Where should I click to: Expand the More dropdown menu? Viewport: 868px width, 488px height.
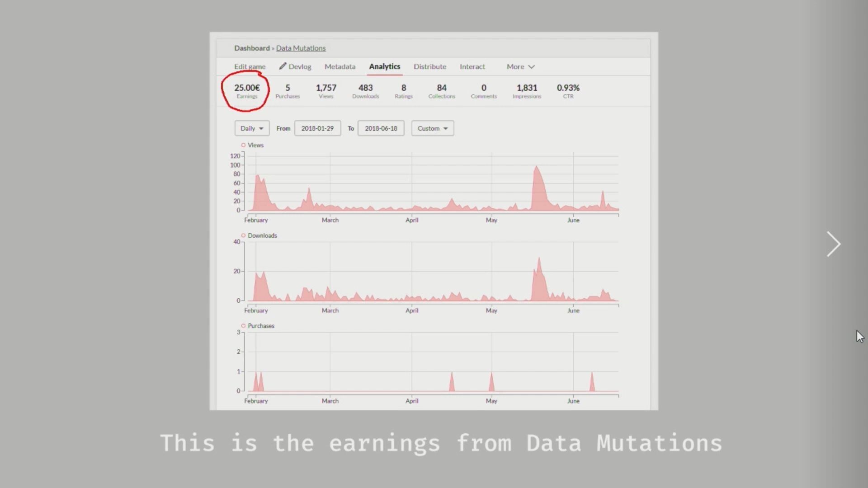(520, 66)
